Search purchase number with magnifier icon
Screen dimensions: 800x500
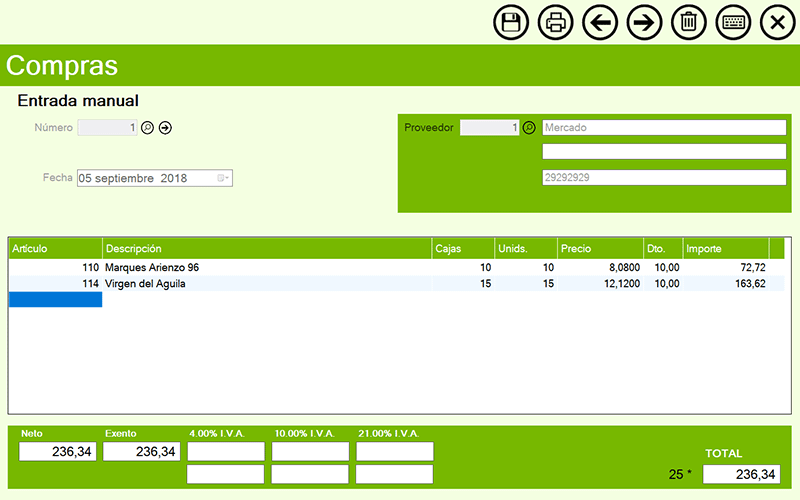point(147,128)
